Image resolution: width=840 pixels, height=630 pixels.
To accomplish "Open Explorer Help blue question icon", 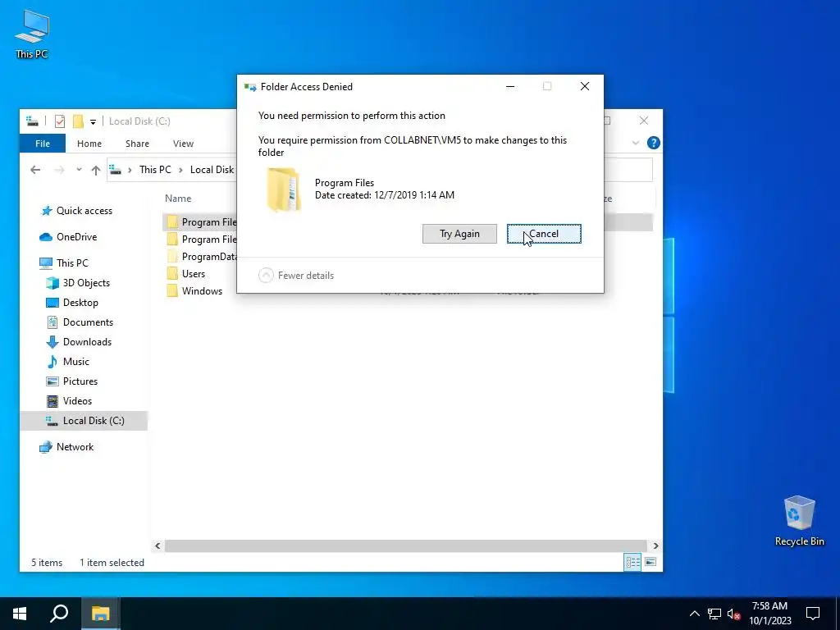I will [654, 143].
